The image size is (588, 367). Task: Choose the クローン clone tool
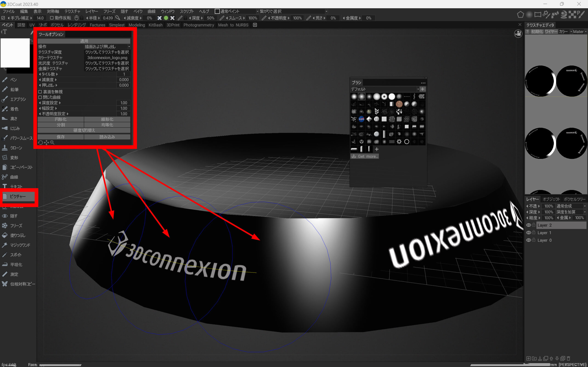point(16,147)
